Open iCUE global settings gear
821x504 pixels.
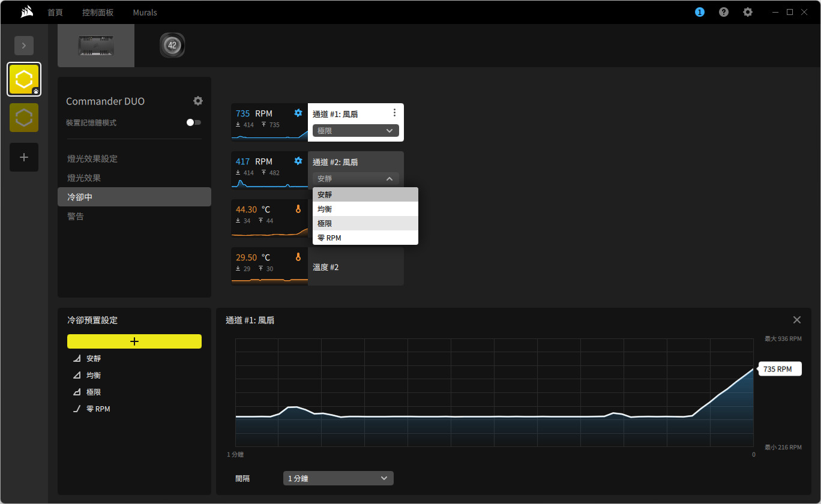(x=748, y=12)
